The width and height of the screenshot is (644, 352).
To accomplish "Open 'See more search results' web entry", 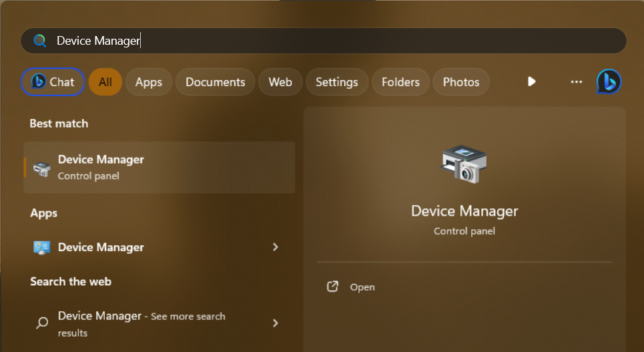I will pyautogui.click(x=159, y=324).
